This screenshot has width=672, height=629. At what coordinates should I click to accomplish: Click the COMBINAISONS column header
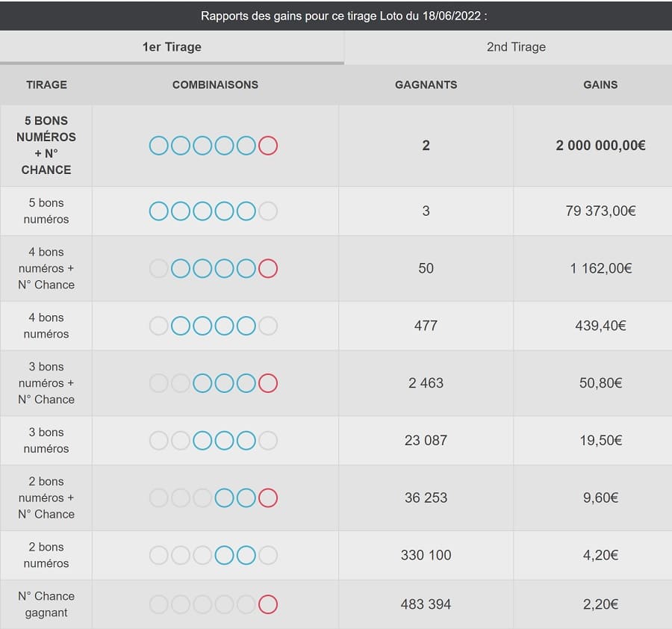click(215, 85)
